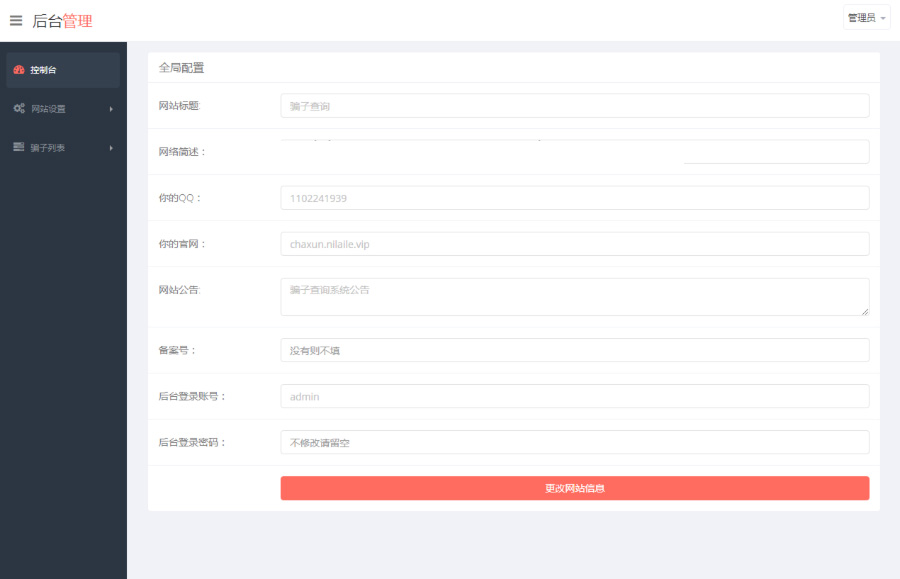Focus the 后台登录账号 input field
Image resolution: width=900 pixels, height=579 pixels.
574,396
